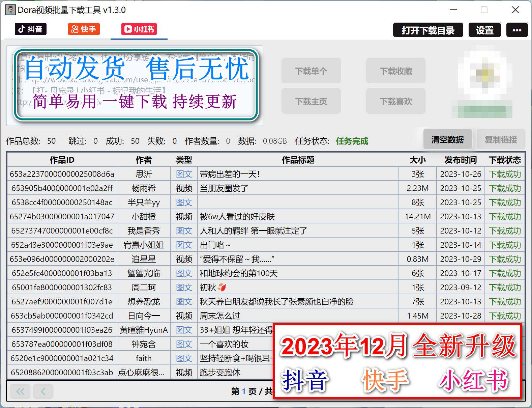
Task: Click title 被6w人看过的好皮肤
Action: pyautogui.click(x=237, y=217)
